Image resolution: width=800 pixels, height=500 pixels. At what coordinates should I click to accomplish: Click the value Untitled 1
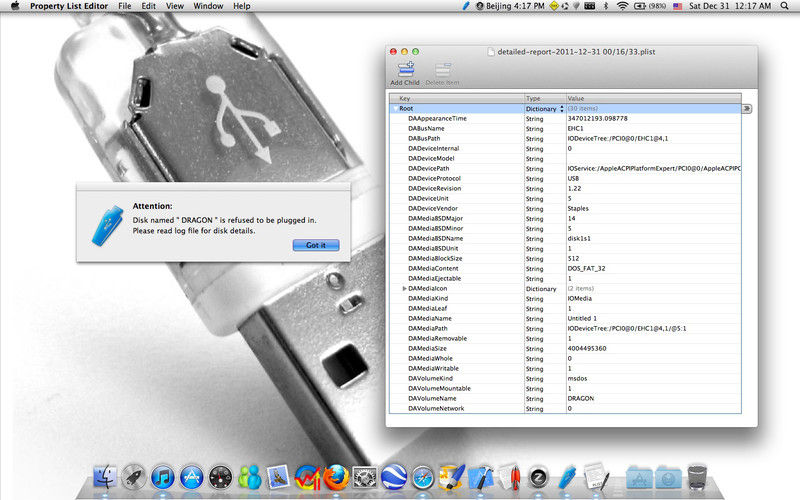(x=582, y=318)
